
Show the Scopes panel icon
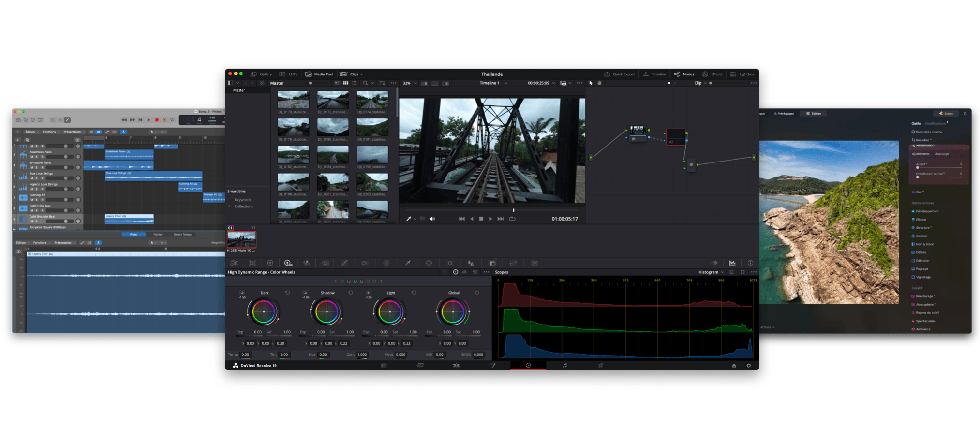732,263
